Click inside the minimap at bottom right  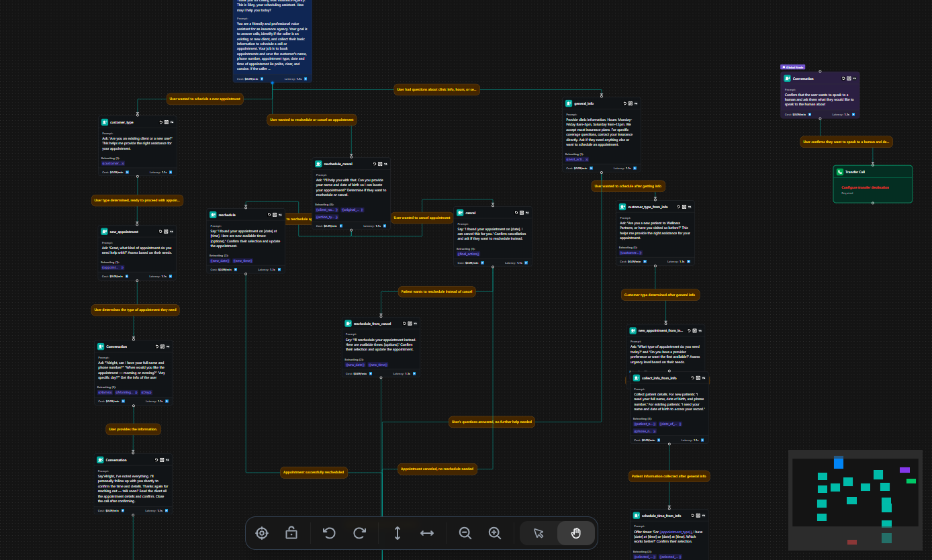tap(856, 500)
